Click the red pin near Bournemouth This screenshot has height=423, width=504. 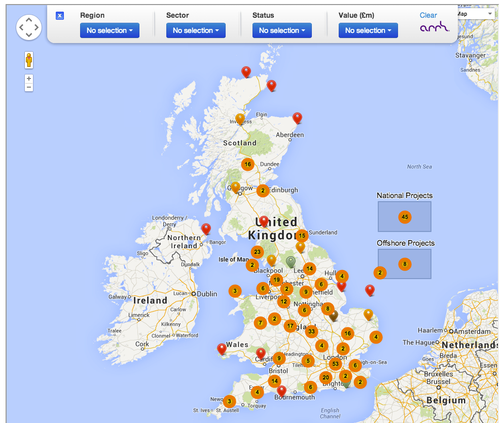point(281,391)
